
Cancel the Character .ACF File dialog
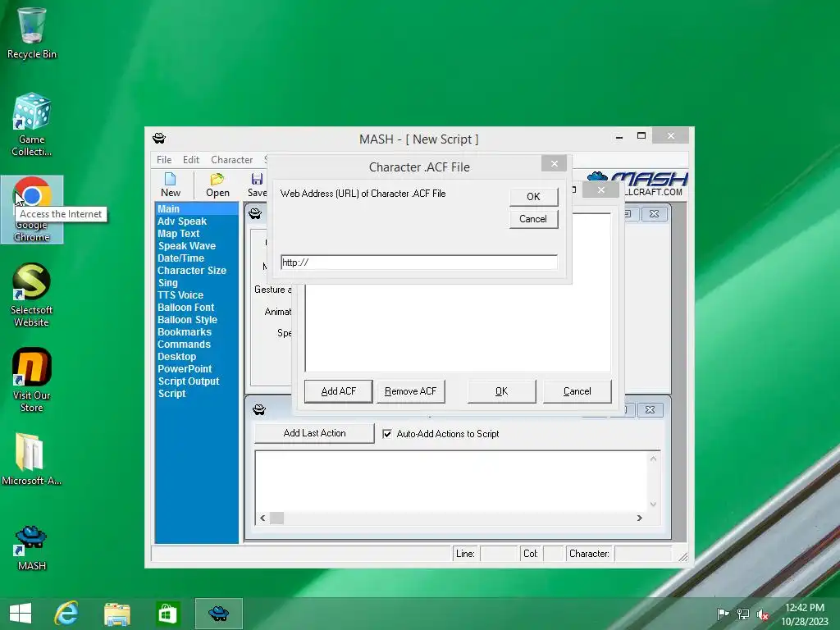(533, 219)
